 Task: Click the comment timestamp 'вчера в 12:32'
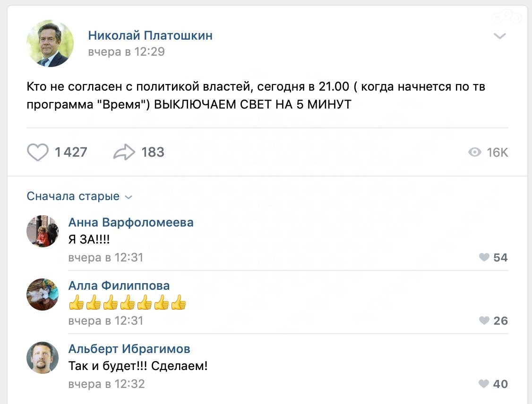click(x=106, y=384)
